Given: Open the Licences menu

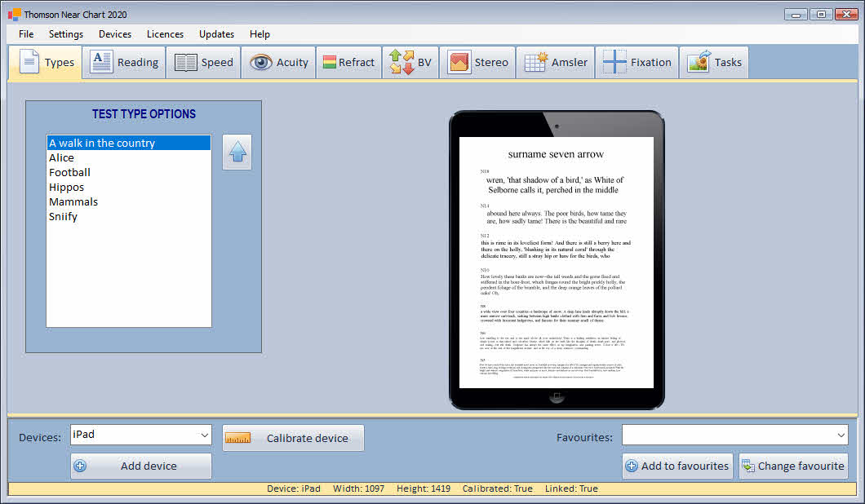Looking at the screenshot, I should pyautogui.click(x=165, y=34).
